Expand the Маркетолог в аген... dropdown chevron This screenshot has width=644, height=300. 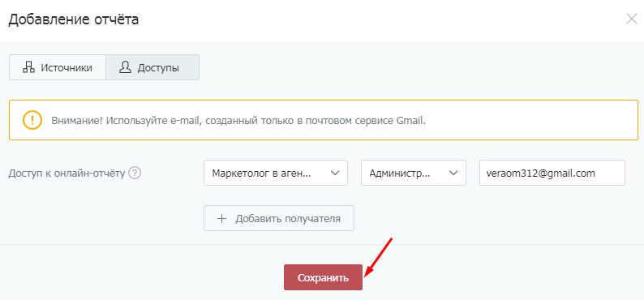[x=335, y=173]
